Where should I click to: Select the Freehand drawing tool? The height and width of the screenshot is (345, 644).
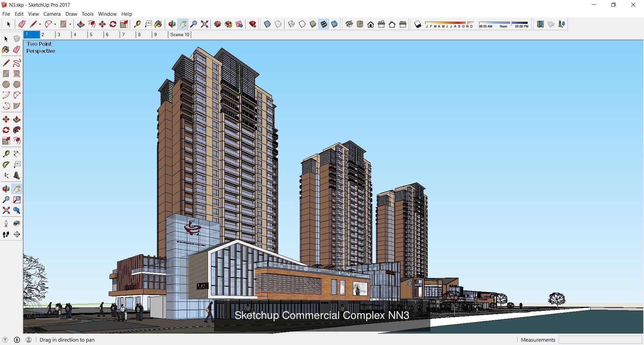coord(17,63)
